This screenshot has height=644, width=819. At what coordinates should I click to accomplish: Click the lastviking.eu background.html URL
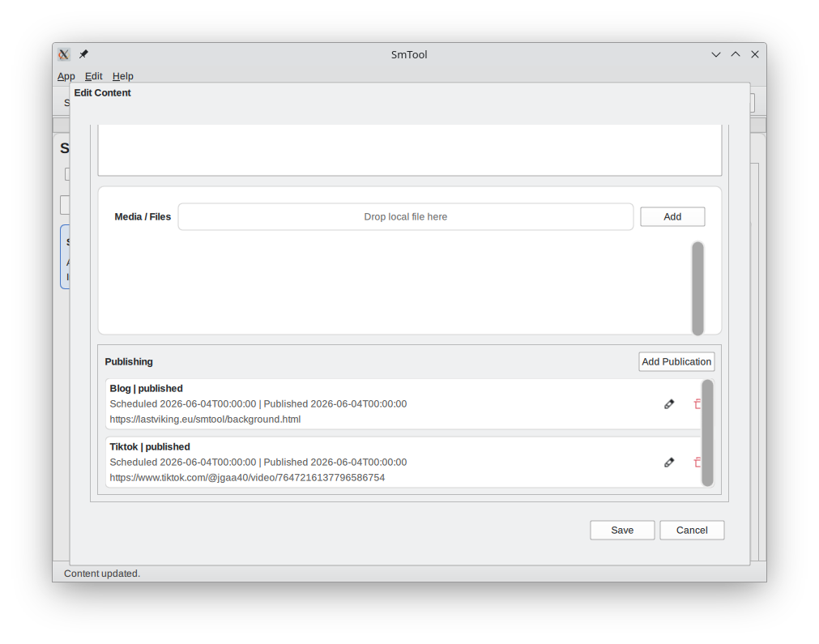pyautogui.click(x=205, y=420)
